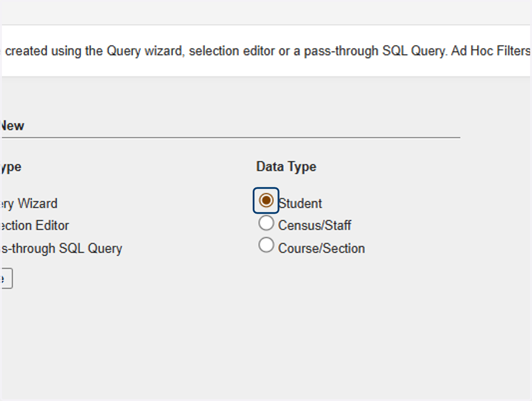This screenshot has height=401, width=532.
Task: Click the Student label text
Action: coord(300,204)
